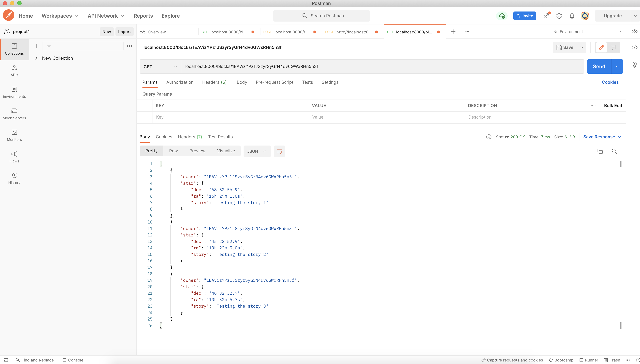Expand the New Collection tree item

(x=36, y=58)
